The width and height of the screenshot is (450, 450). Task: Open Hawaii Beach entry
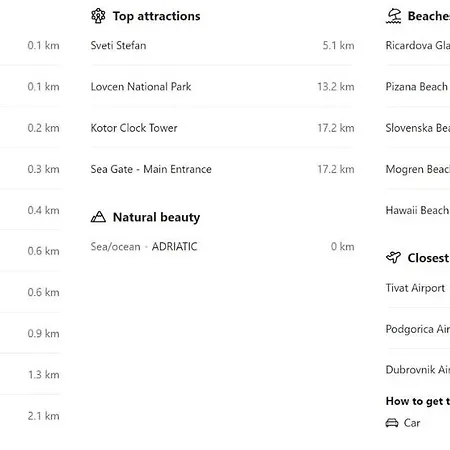417,210
